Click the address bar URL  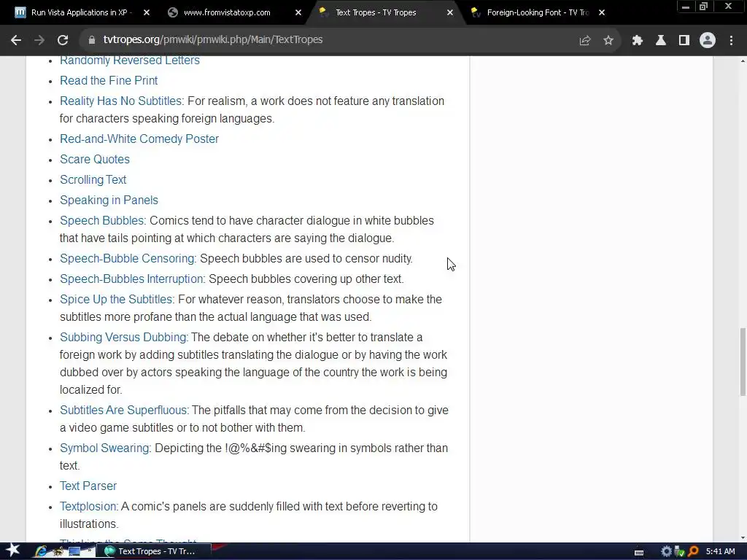(213, 39)
